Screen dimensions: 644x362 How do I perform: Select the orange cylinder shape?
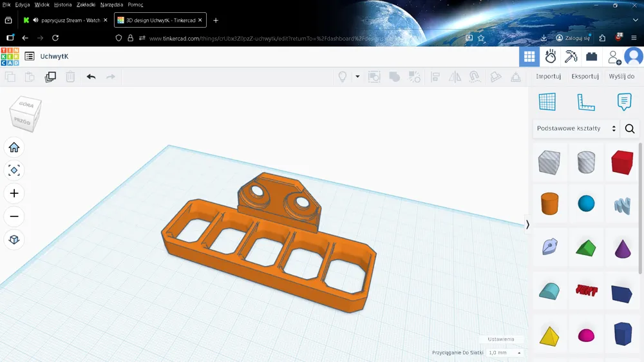[549, 204]
